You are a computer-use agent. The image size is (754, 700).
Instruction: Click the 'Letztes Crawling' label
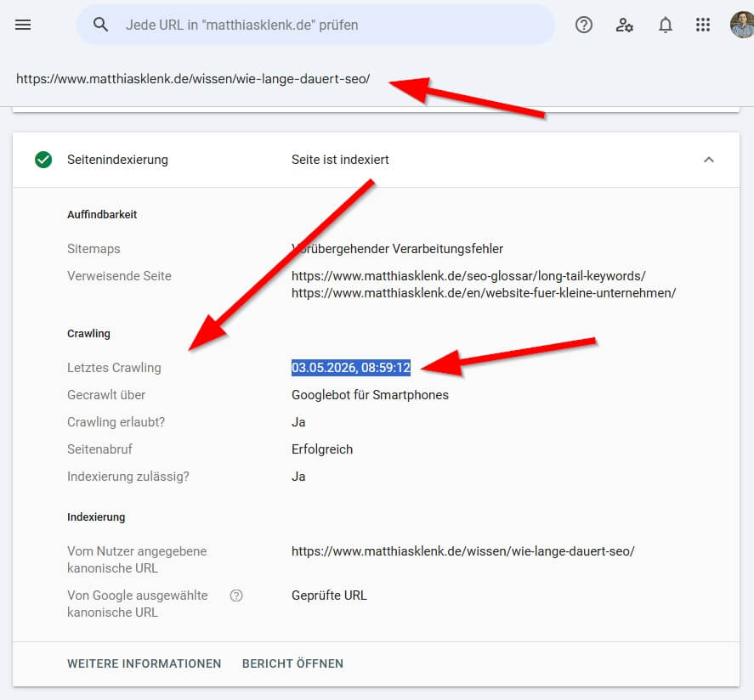click(114, 368)
